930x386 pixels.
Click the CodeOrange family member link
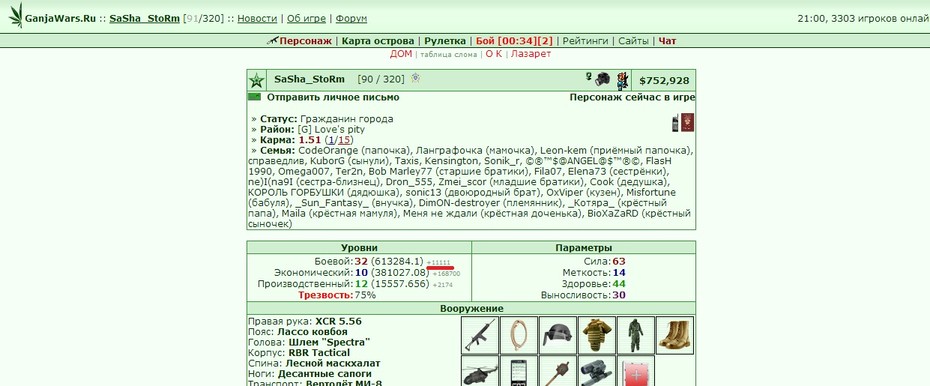(329, 151)
